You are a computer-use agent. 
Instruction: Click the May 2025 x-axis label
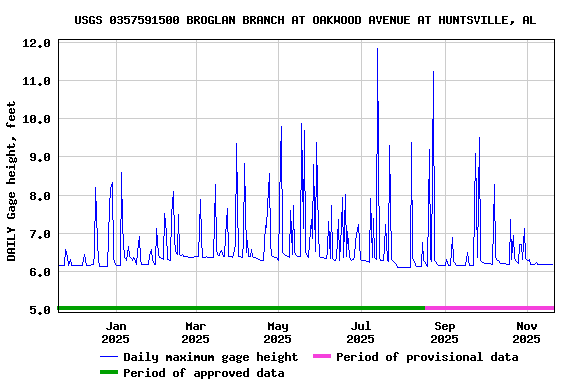click(x=278, y=332)
